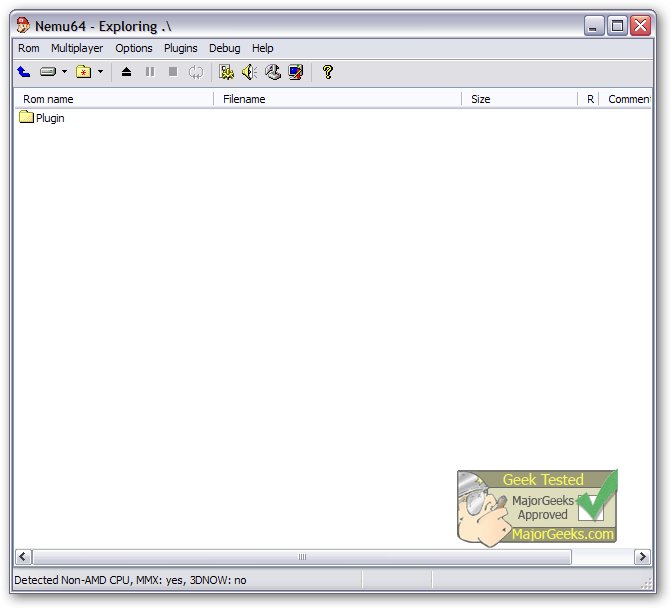Open video plugin settings monitor icon

(296, 72)
